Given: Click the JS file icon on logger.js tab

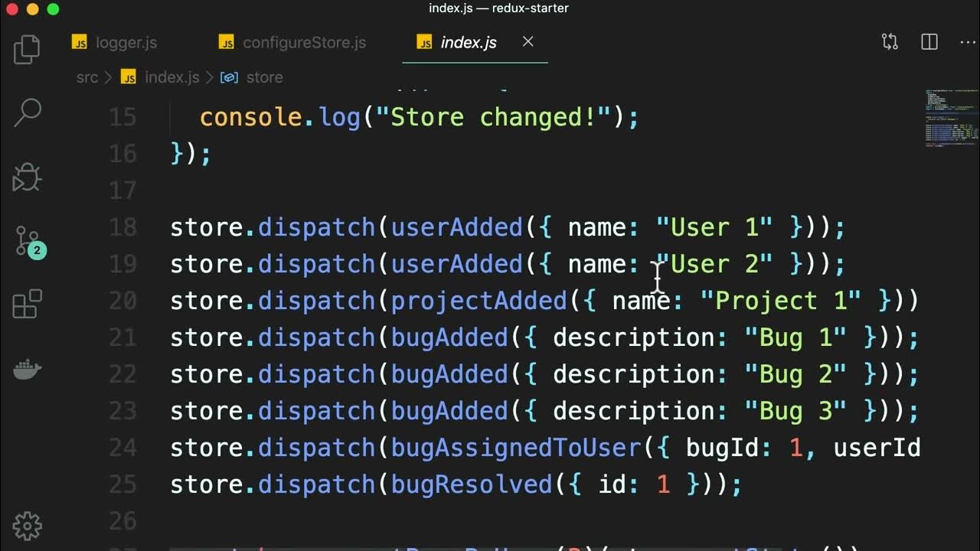Looking at the screenshot, I should [x=80, y=43].
